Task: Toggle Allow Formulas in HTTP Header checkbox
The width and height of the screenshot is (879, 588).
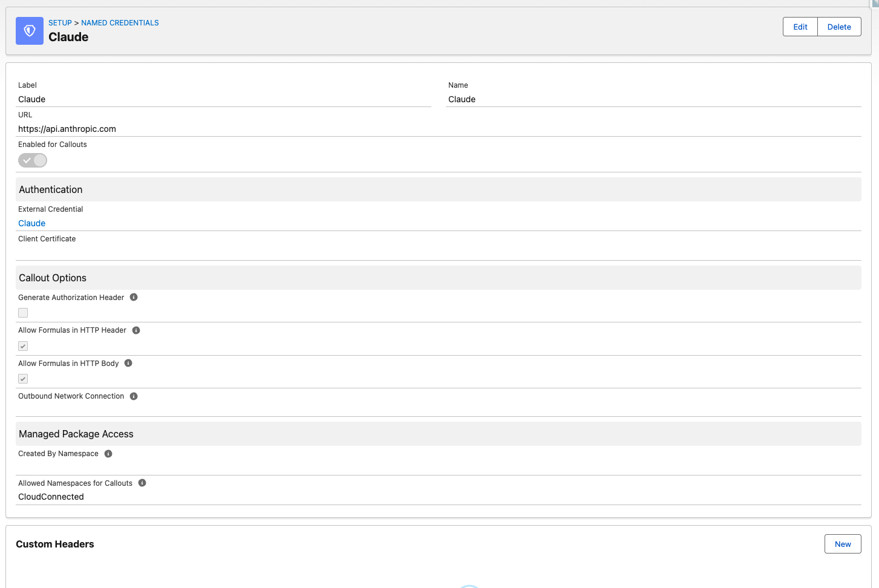Action: pyautogui.click(x=23, y=346)
